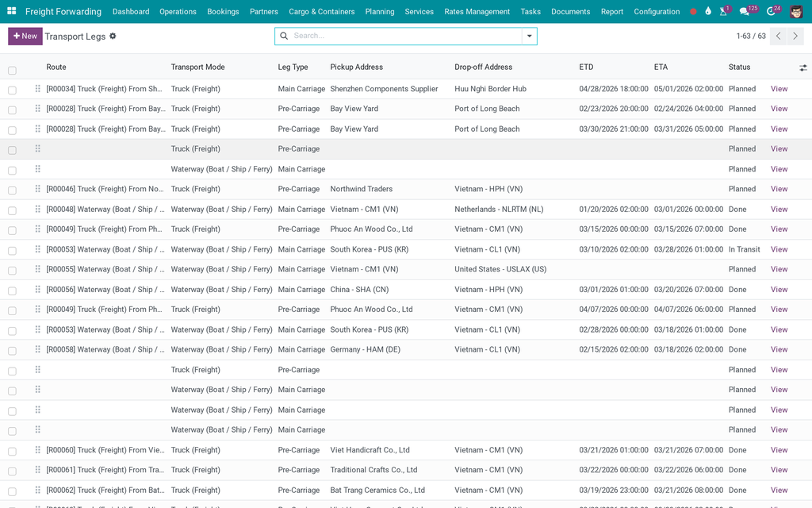Screen dimensions: 812x508
Task: Click the 'Viet Handicraft Co., Ltd' cell
Action: (x=370, y=450)
